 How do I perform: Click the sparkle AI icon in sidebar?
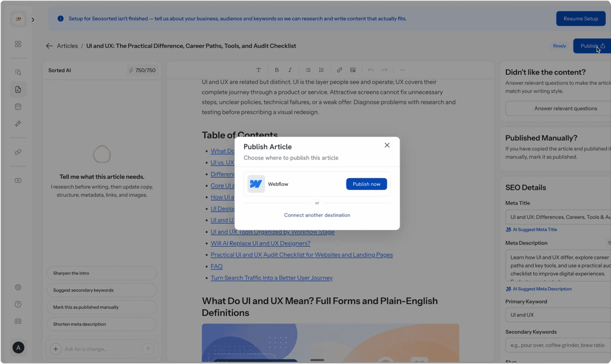(18, 123)
